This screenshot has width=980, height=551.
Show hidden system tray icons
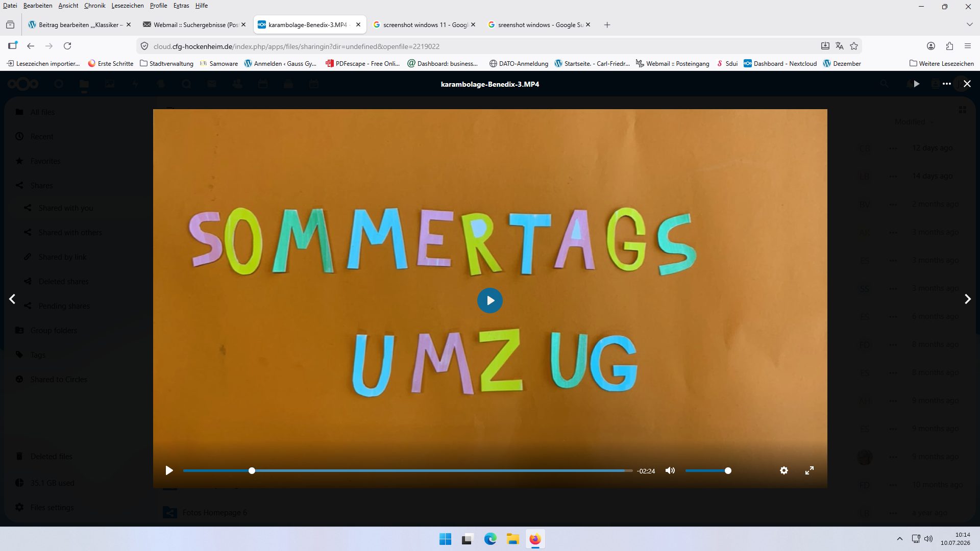pos(900,539)
